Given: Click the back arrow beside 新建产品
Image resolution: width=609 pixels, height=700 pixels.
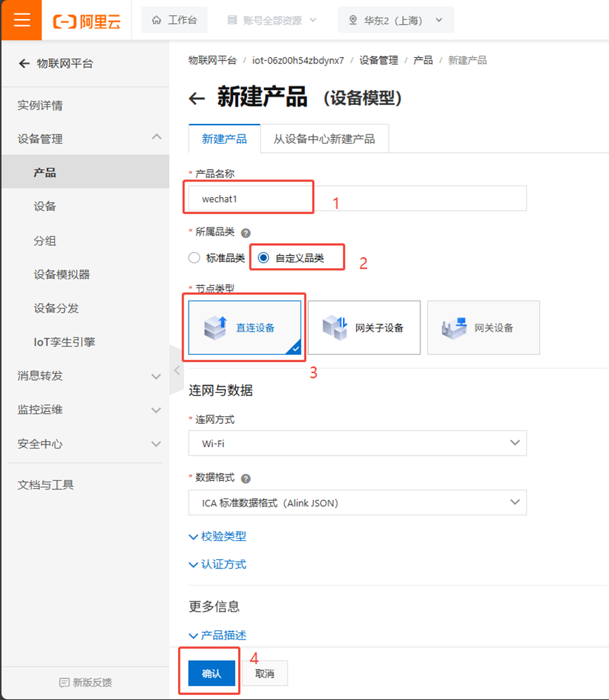Looking at the screenshot, I should 197,99.
